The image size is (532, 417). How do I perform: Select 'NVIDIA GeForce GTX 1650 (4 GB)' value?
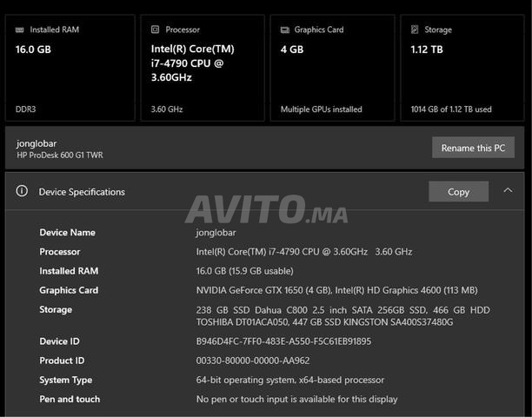coord(264,290)
